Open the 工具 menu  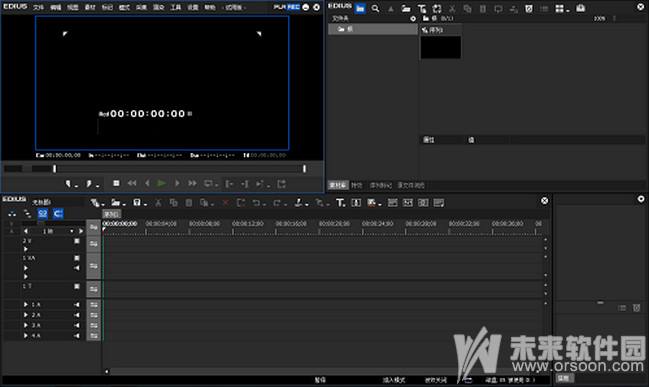point(175,7)
